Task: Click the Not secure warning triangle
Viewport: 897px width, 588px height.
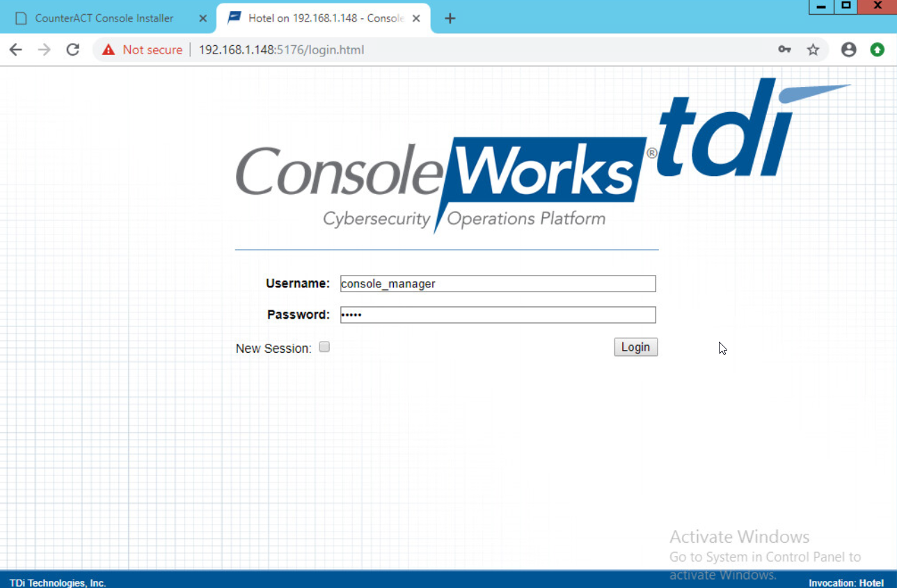Action: coord(108,49)
